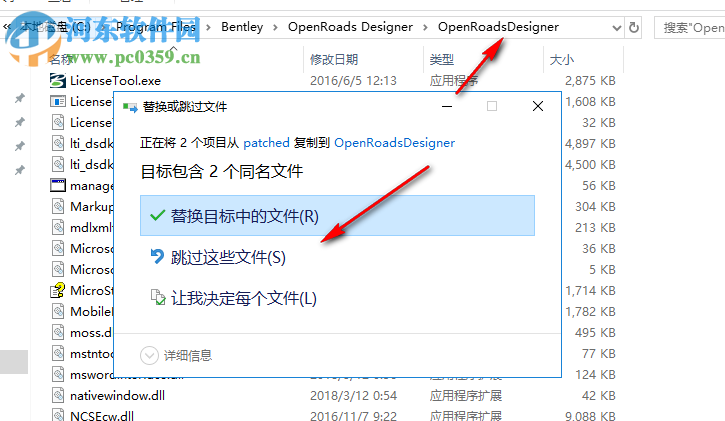Image resolution: width=725 pixels, height=421 pixels.
Task: Click OpenRoadsDesigner in the address bar
Action: click(498, 27)
